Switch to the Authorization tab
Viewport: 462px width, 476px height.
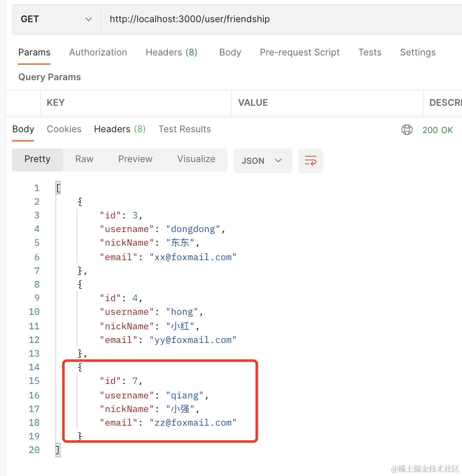98,52
